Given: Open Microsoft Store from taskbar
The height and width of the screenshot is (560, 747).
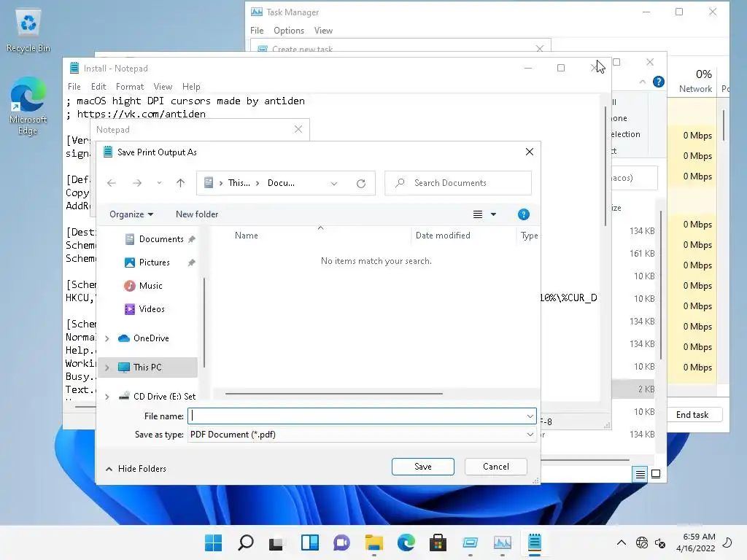Looking at the screenshot, I should (x=438, y=542).
